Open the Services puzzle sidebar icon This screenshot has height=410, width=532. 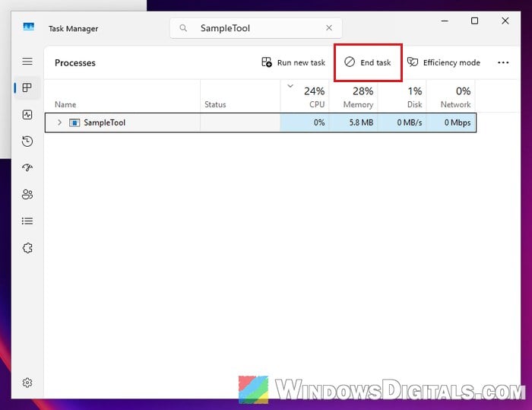[x=27, y=248]
